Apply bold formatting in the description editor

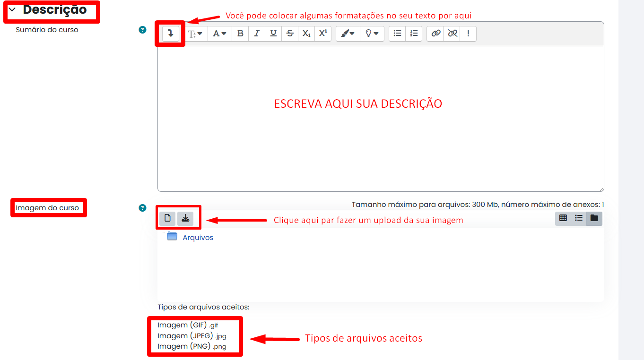[x=240, y=33]
